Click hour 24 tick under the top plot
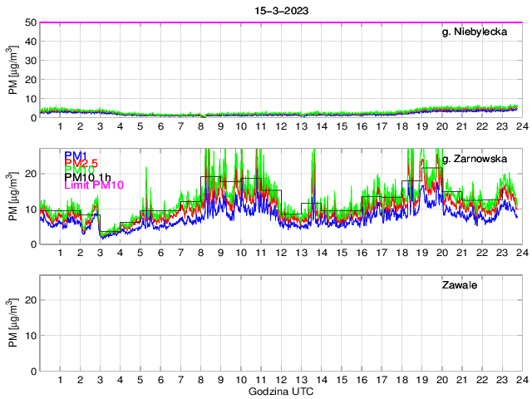The width and height of the screenshot is (532, 399). (521, 126)
